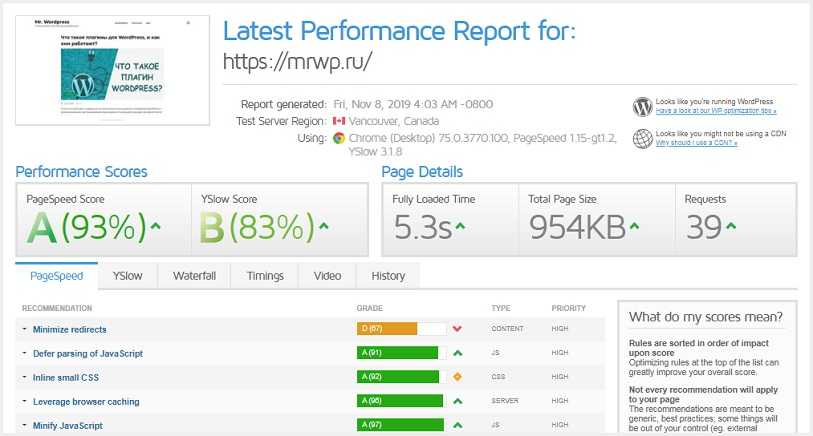Click 'Why should I use a CDN?' link
813x436 pixels.
696,143
